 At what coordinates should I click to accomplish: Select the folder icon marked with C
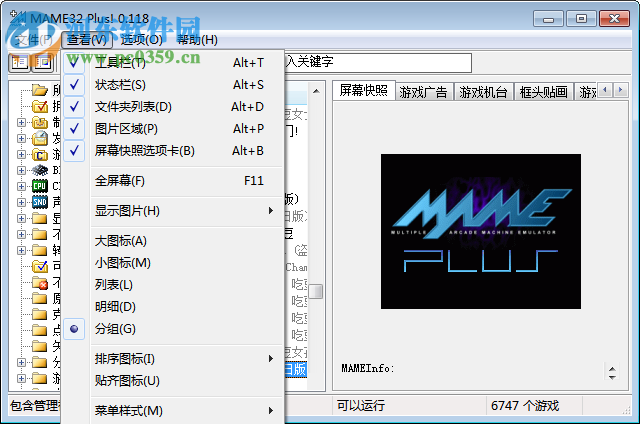point(40,154)
